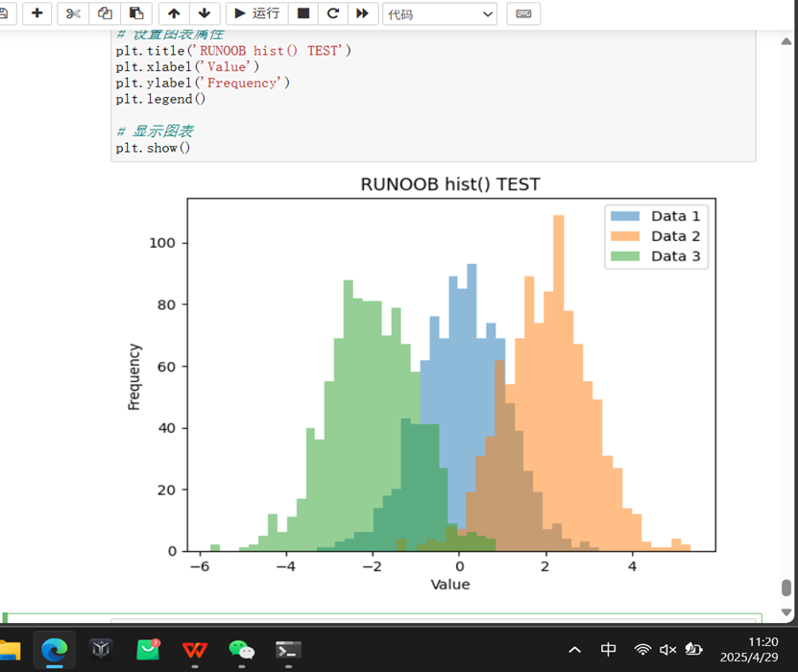
Task: Paste cell below icon
Action: tap(136, 13)
